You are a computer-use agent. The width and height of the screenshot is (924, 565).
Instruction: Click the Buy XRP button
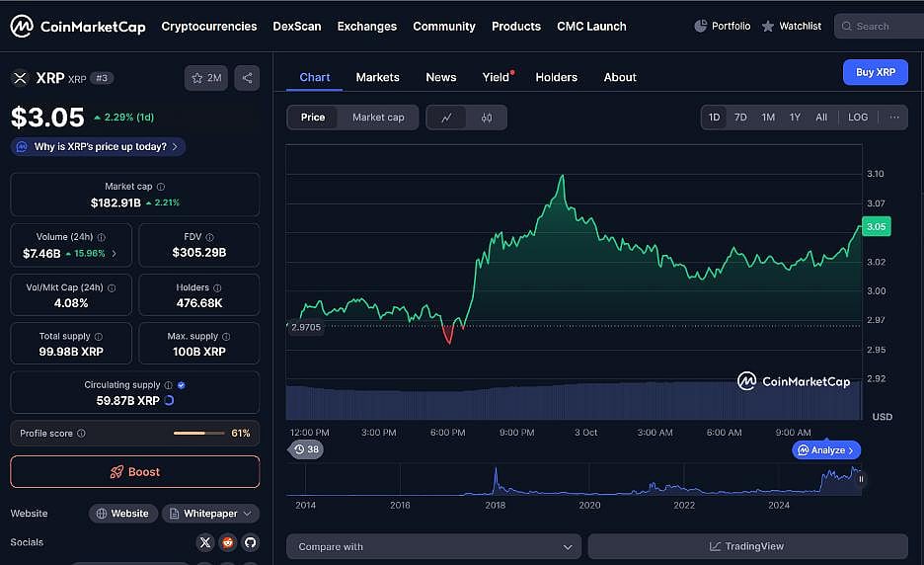point(875,72)
